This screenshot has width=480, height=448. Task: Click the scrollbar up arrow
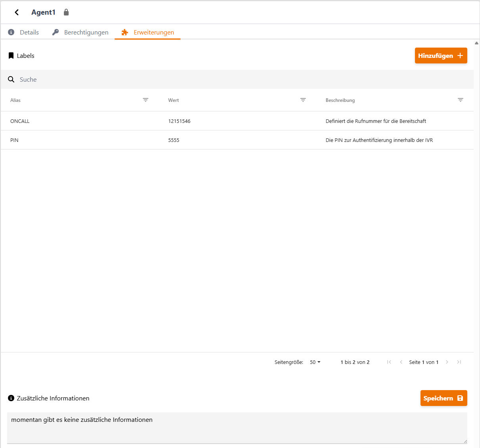pos(476,43)
